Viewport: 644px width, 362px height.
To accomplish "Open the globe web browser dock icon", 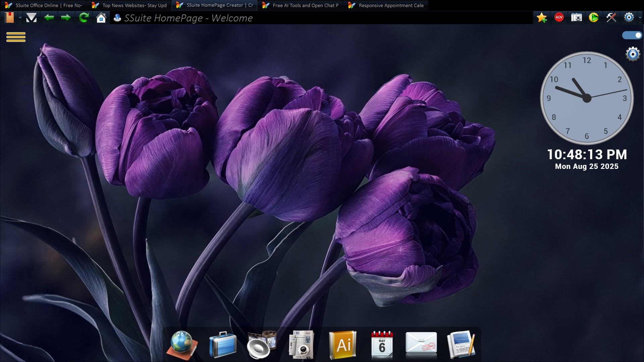I will (x=182, y=345).
